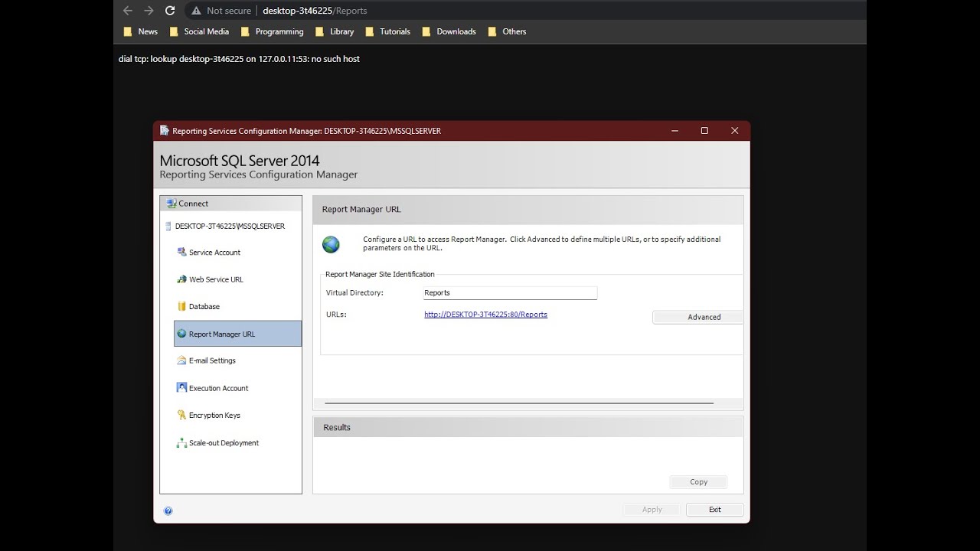Open the Web Service URL page
The height and width of the screenshot is (551, 980).
coord(210,279)
